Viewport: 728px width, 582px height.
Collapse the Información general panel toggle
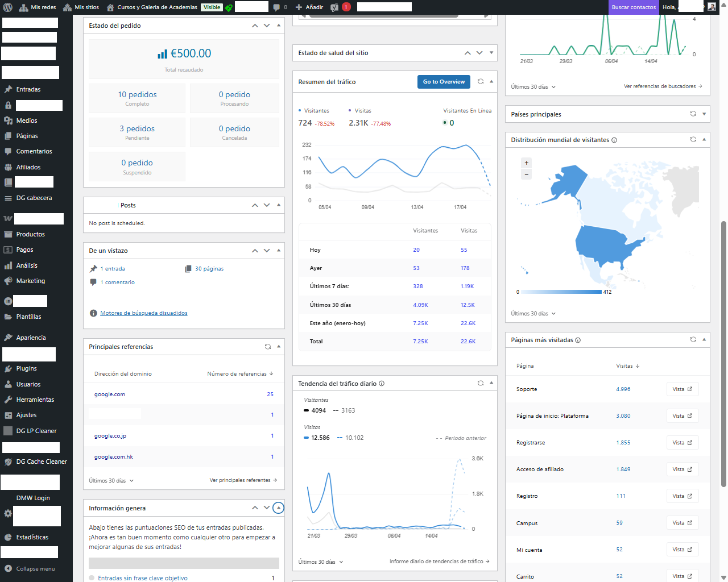(x=278, y=508)
